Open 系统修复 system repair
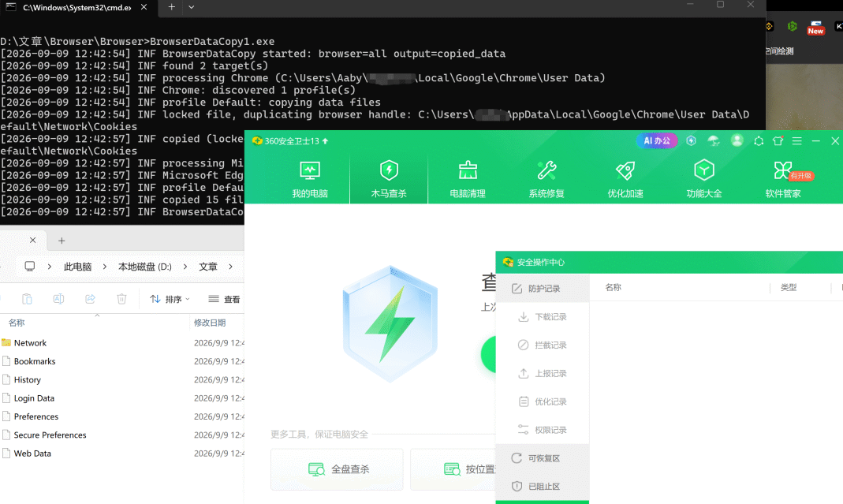 coord(546,180)
